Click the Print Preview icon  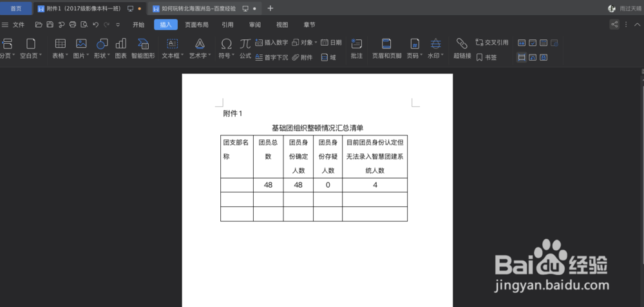(x=84, y=25)
